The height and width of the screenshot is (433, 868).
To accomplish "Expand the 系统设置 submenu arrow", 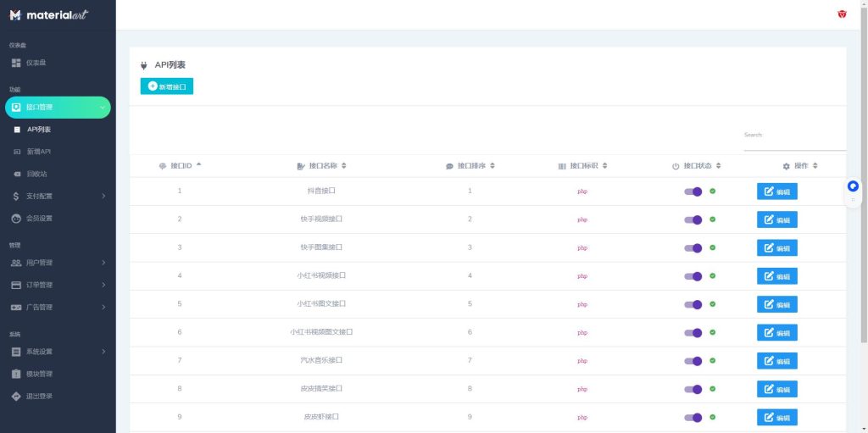I will (103, 352).
